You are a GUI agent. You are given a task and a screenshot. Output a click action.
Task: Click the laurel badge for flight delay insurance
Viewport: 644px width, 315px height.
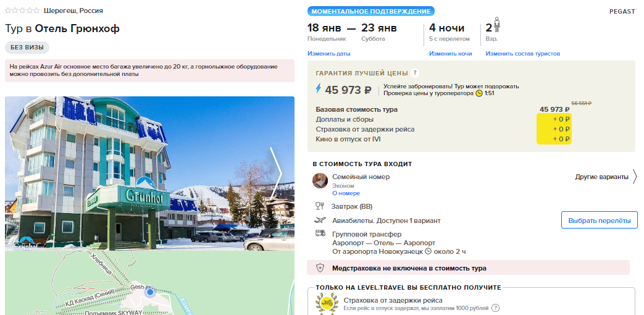[x=327, y=304]
